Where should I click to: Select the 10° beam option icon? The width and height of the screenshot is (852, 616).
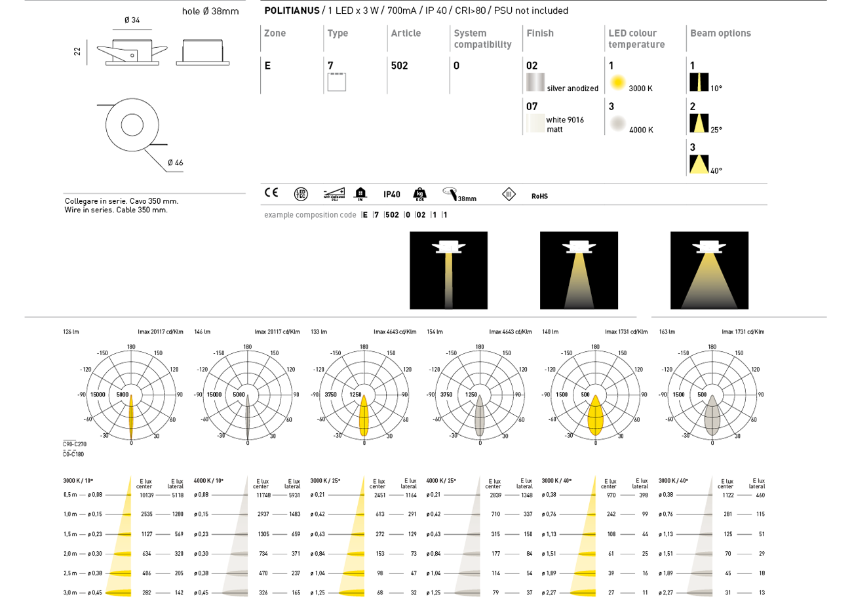[x=699, y=82]
